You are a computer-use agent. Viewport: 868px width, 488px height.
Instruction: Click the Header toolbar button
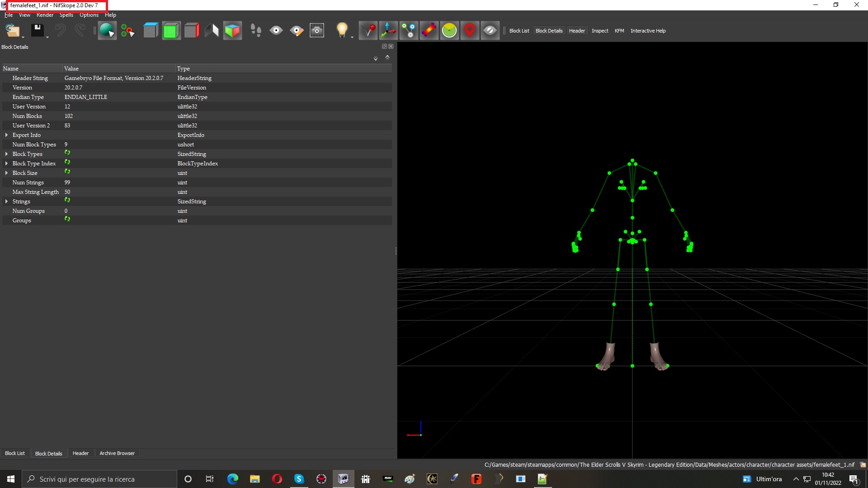(x=577, y=31)
